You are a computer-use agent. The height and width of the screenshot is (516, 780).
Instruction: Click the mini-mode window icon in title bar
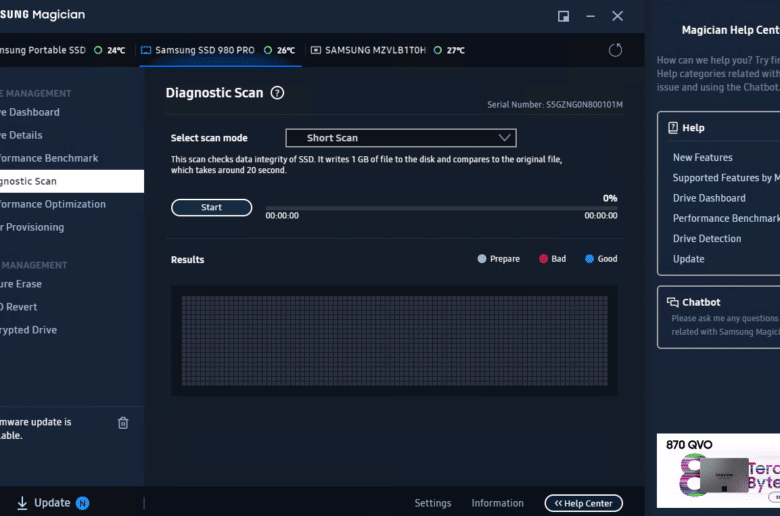564,16
